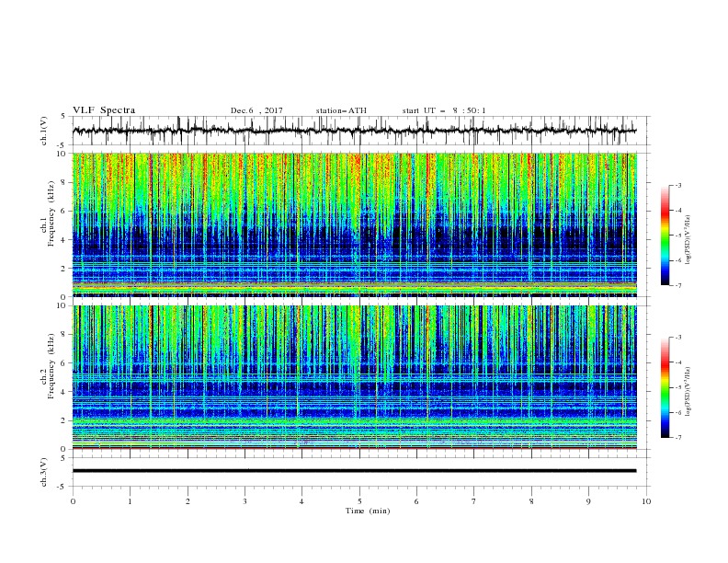
Task: Click time axis tick label "1"
Action: (131, 501)
